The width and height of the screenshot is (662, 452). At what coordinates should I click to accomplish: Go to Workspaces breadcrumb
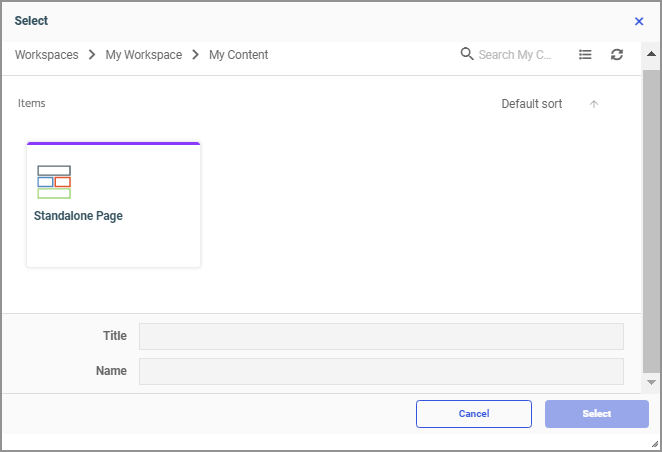pos(46,55)
